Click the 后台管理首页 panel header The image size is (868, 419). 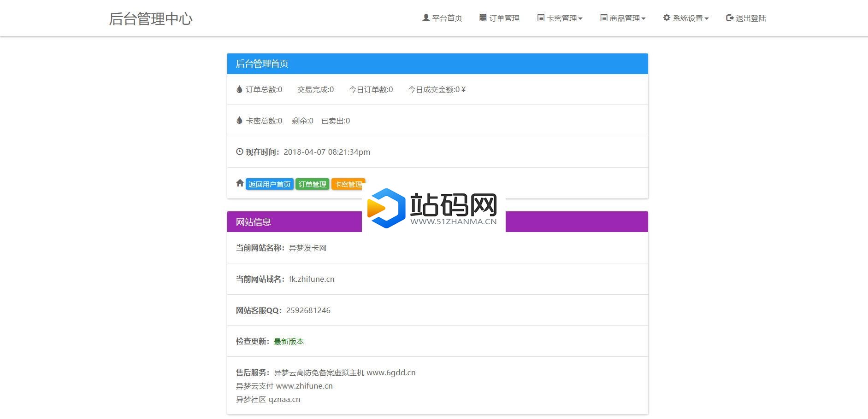tap(437, 64)
